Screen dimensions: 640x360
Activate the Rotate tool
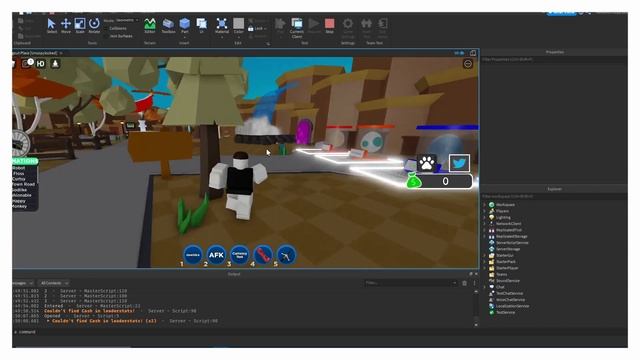[94, 26]
